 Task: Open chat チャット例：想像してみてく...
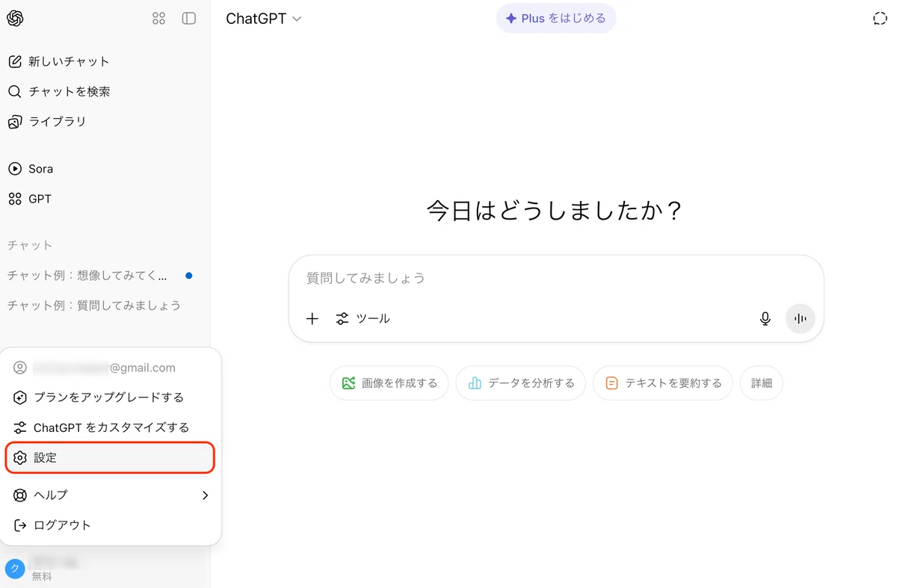tap(88, 275)
